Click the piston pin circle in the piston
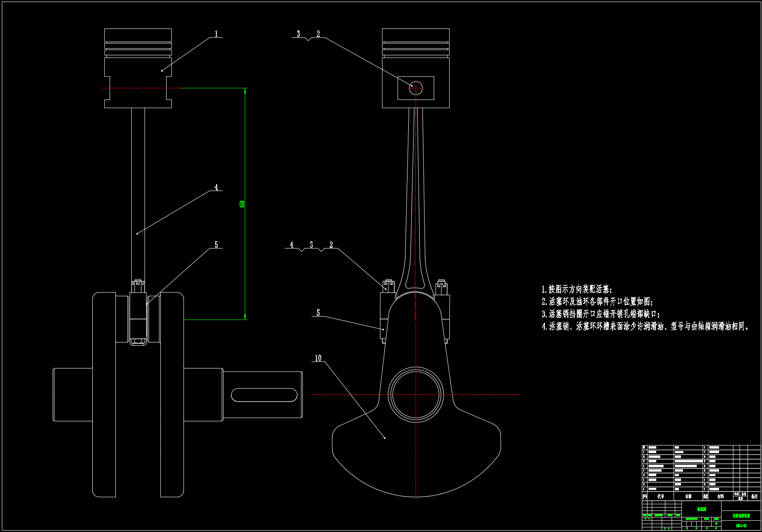The height and width of the screenshot is (532, 762). (x=416, y=88)
